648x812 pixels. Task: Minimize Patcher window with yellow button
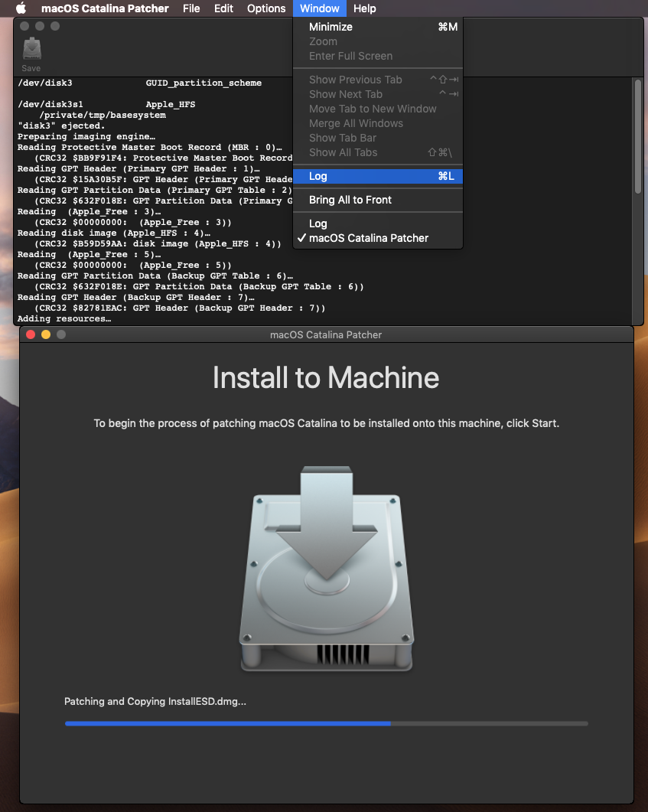point(46,334)
